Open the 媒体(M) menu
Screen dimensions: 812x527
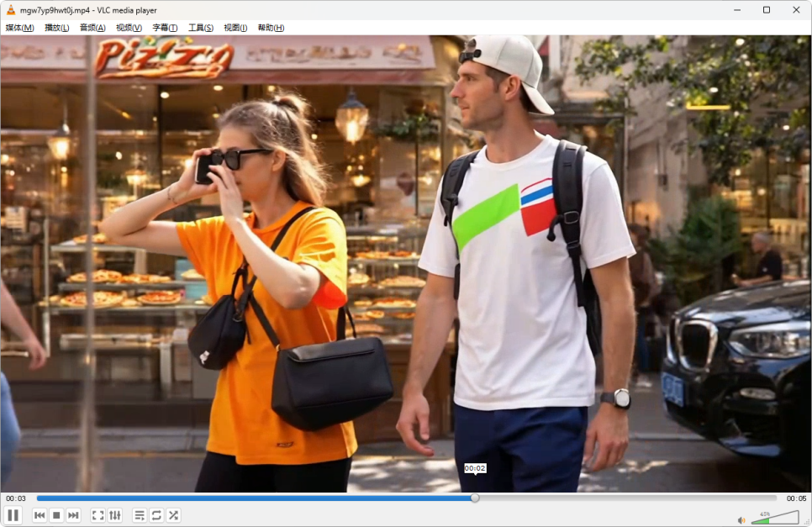click(19, 28)
